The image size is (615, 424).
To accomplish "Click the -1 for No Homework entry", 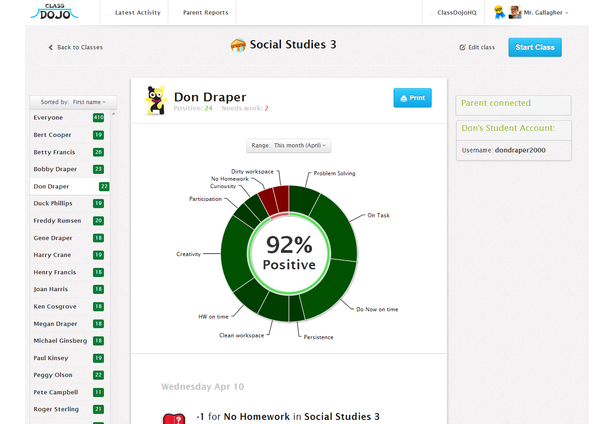I will (x=288, y=417).
